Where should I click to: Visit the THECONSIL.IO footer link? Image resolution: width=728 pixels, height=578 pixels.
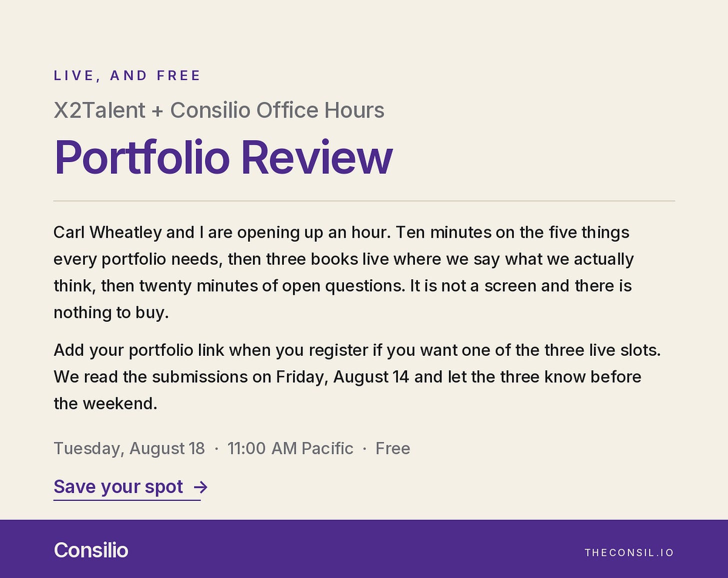click(629, 552)
